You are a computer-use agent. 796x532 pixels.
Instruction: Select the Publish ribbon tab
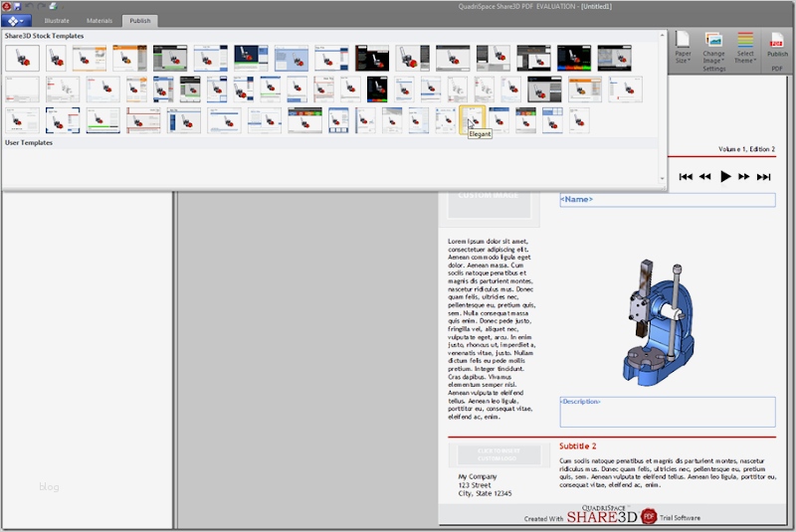coord(140,20)
